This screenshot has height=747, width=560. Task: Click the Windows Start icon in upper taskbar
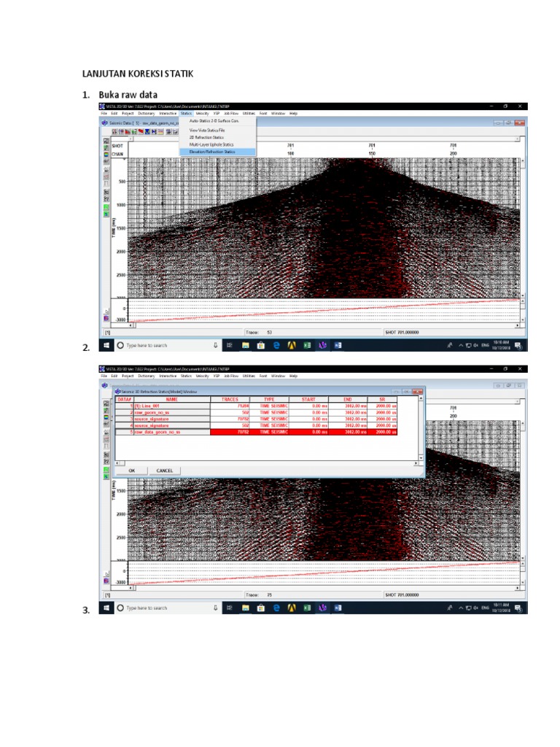[105, 346]
